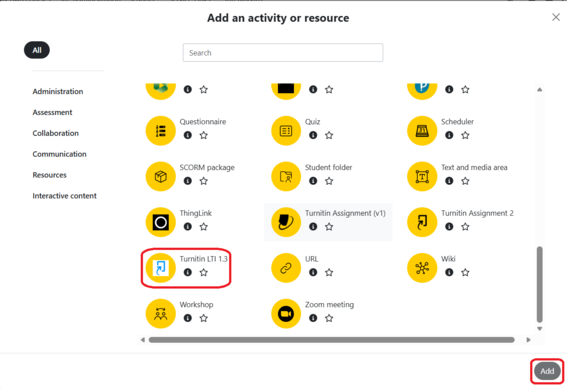Click the Add button
The image size is (567, 388).
click(x=547, y=371)
